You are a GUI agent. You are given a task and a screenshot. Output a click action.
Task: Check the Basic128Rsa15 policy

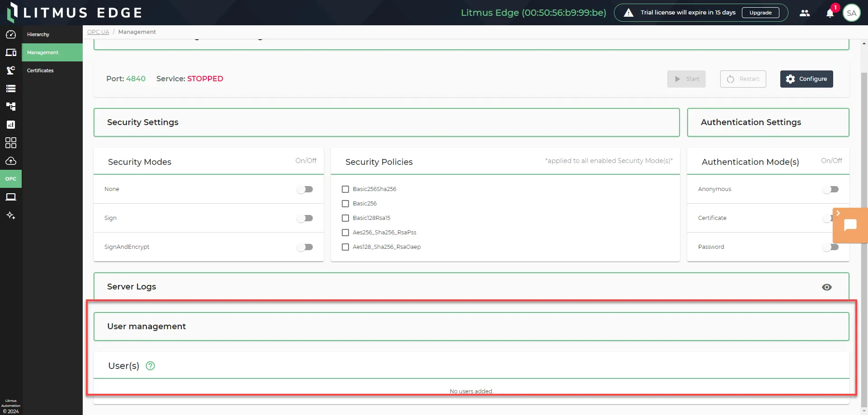point(345,218)
